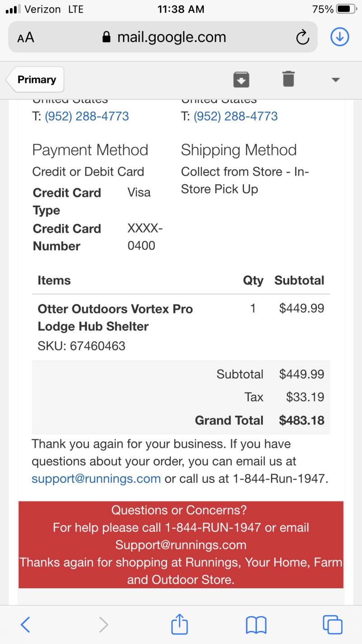Viewport: 362px width, 644px height.
Task: Delete the email with the trash icon
Action: coord(288,79)
